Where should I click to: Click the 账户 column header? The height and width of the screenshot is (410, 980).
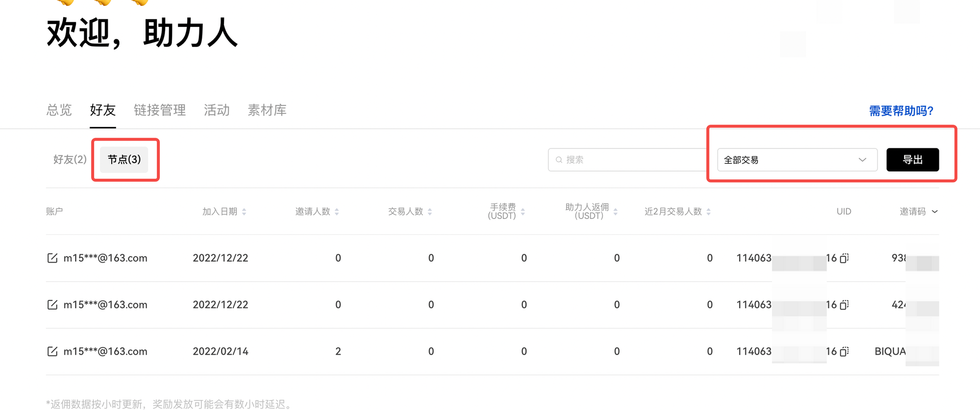(54, 212)
